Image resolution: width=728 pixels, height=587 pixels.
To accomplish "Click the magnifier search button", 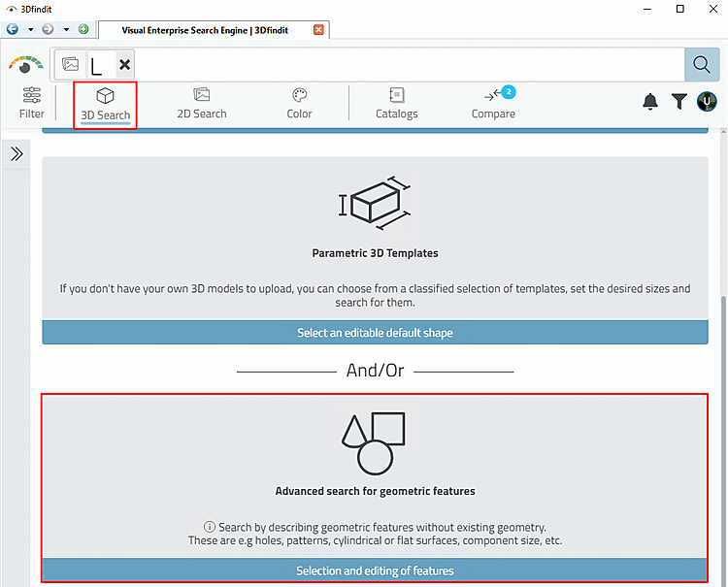I will [x=702, y=64].
